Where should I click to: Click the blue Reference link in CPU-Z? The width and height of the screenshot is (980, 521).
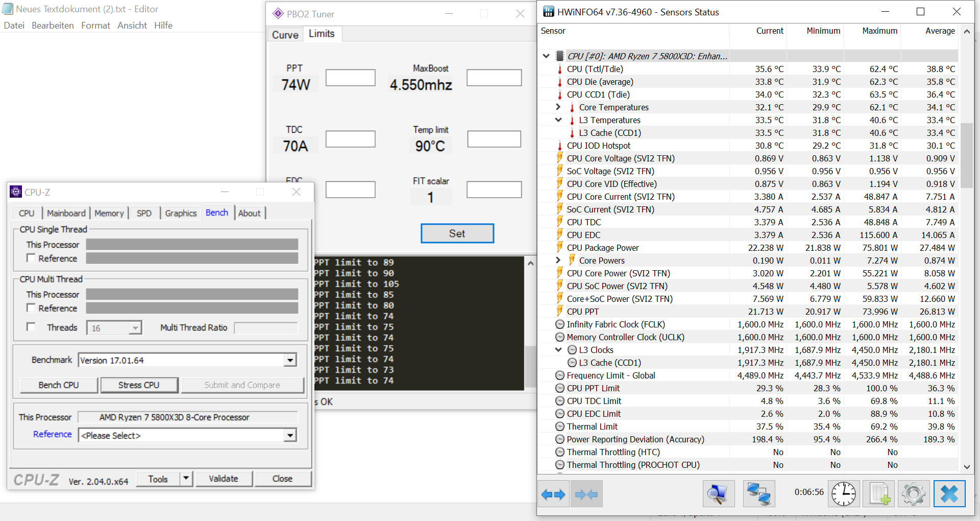pyautogui.click(x=53, y=434)
